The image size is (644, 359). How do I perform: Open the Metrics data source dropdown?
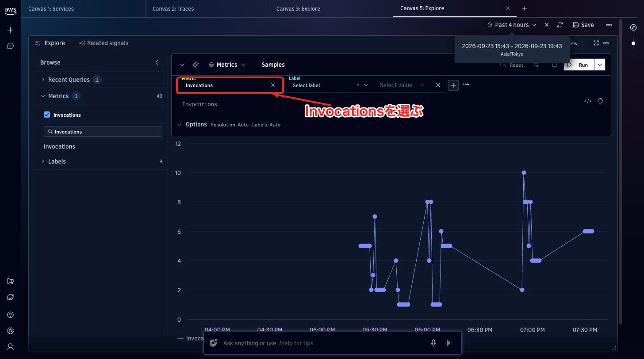click(227, 65)
